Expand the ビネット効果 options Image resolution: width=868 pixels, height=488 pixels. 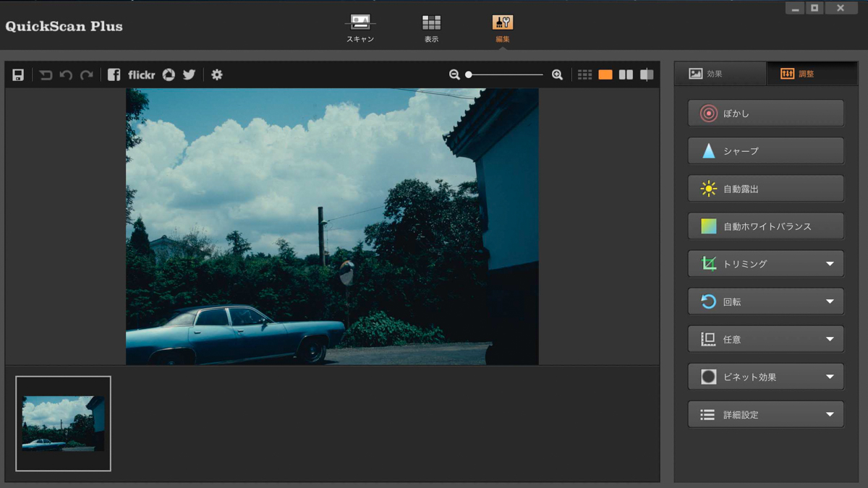(766, 377)
